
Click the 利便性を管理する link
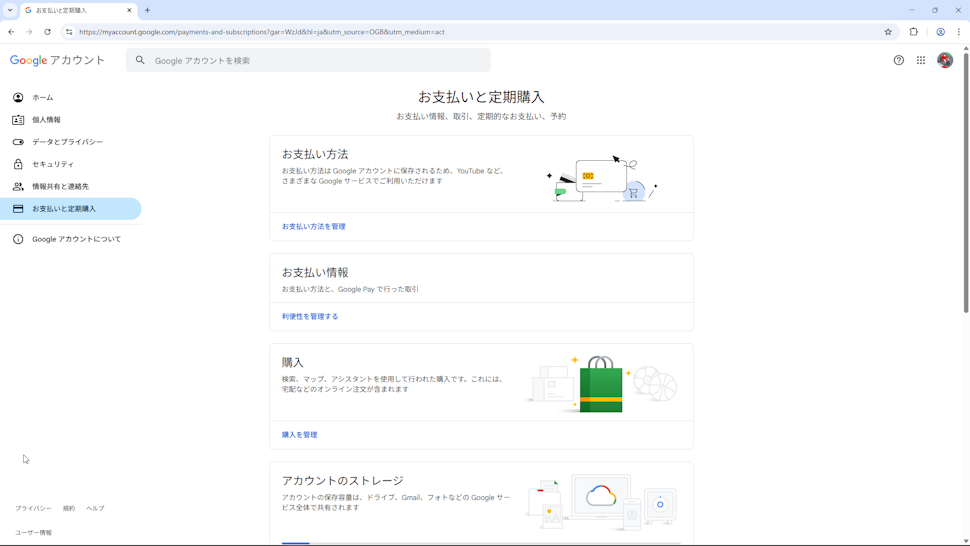coord(310,316)
